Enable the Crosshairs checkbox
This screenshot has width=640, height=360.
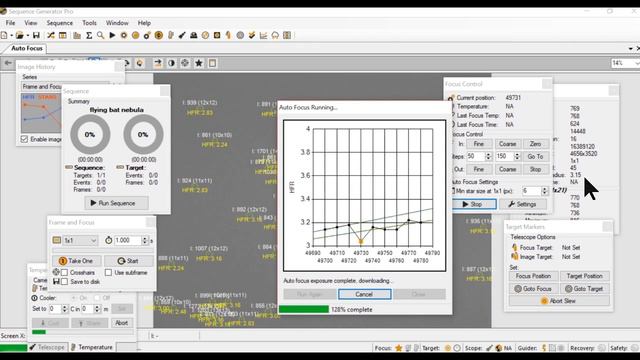pos(64,272)
